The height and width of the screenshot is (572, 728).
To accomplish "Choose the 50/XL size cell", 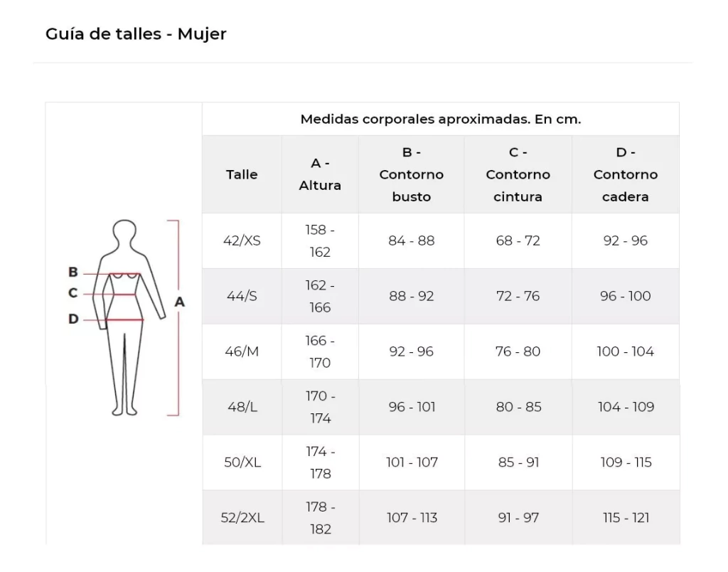I will pyautogui.click(x=242, y=462).
